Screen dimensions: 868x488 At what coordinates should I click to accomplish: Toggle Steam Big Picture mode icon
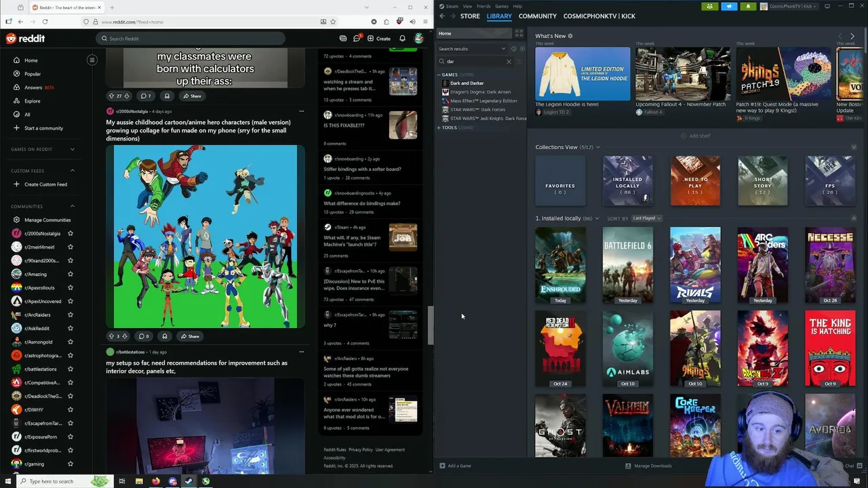click(x=827, y=6)
